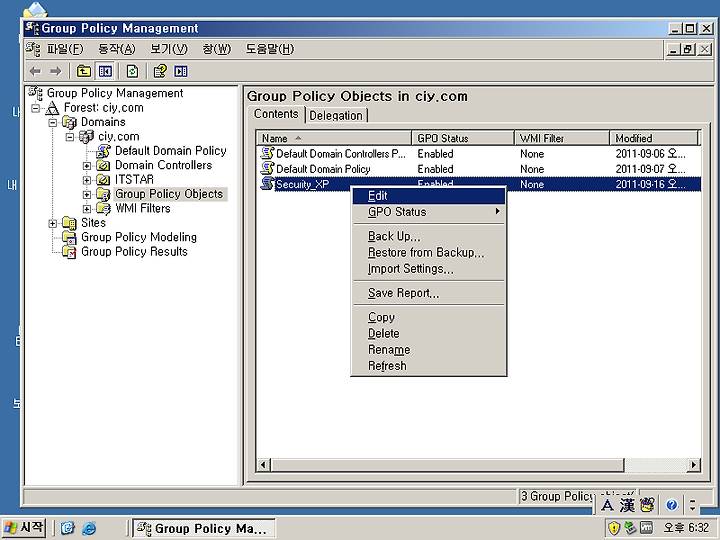
Task: Choose Import Settings... from context menu
Action: pos(429,269)
